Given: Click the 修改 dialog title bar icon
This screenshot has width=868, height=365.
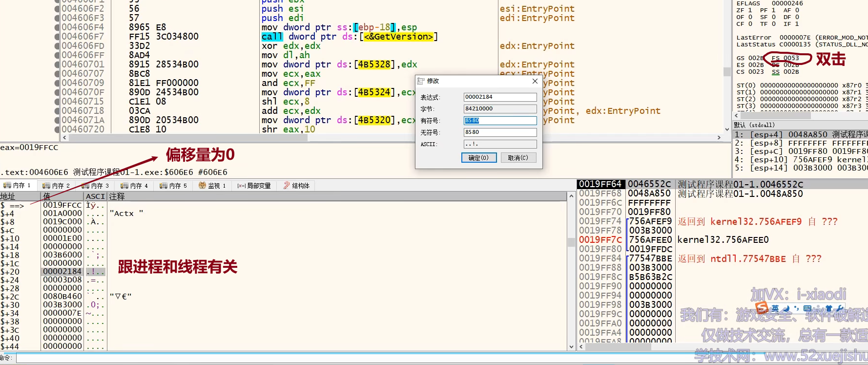Looking at the screenshot, I should [421, 81].
